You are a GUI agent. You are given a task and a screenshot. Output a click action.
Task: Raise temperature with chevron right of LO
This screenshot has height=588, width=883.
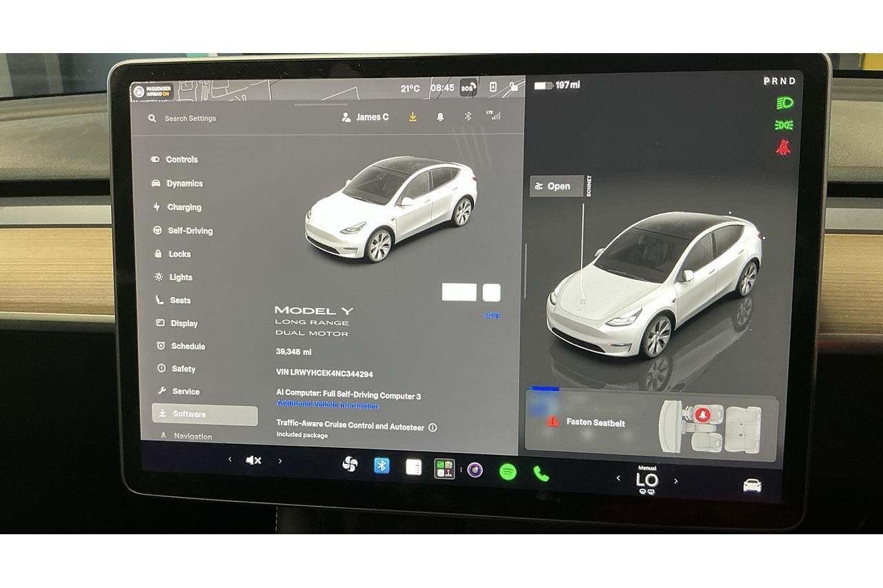[676, 481]
